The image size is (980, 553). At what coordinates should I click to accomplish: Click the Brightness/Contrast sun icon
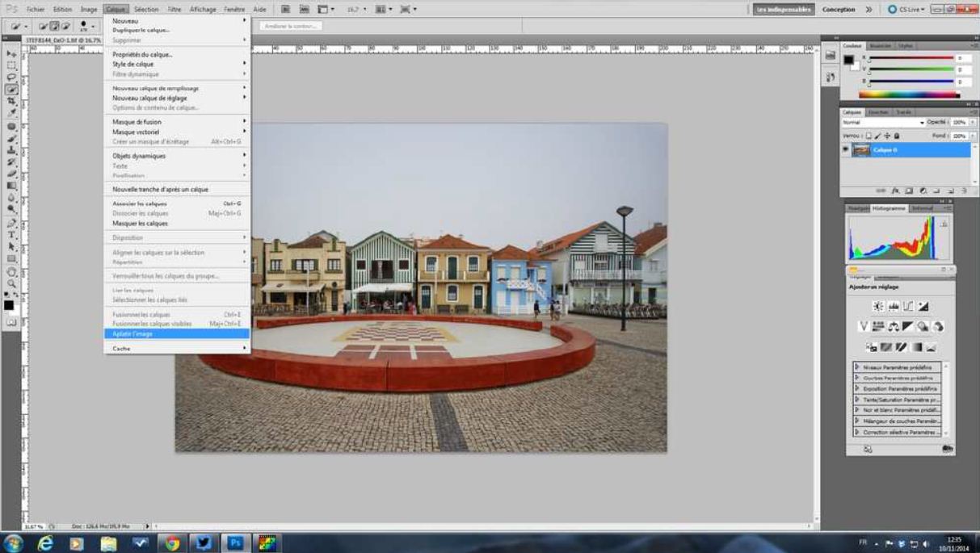pos(878,307)
